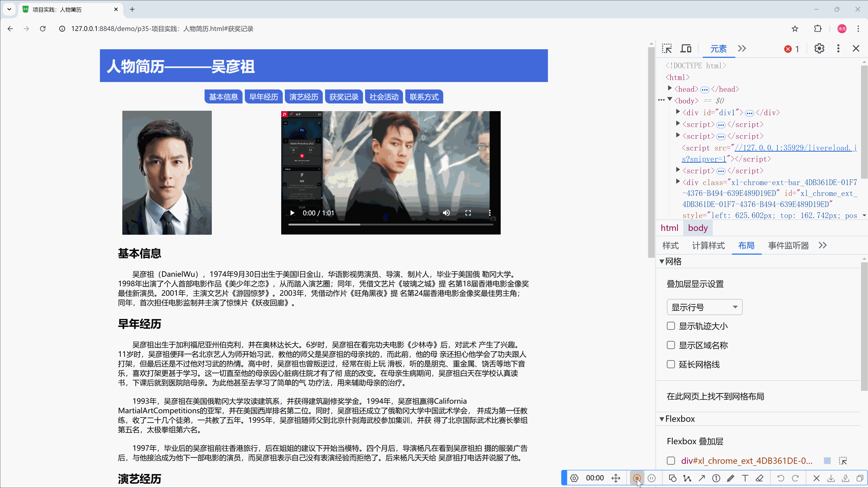Viewport: 868px width, 488px height.
Task: Jump to 获奖记录 section
Action: coord(344,97)
